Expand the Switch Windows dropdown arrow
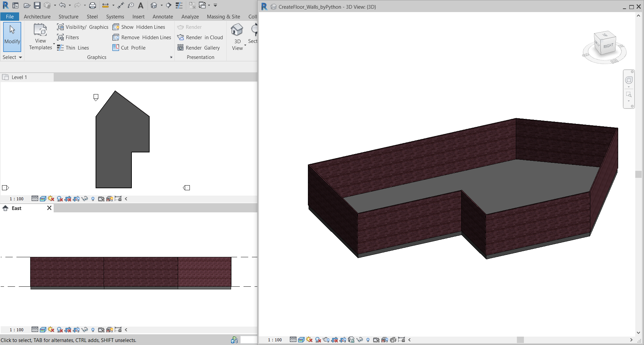Viewport: 644px width, 345px height. 209,5
